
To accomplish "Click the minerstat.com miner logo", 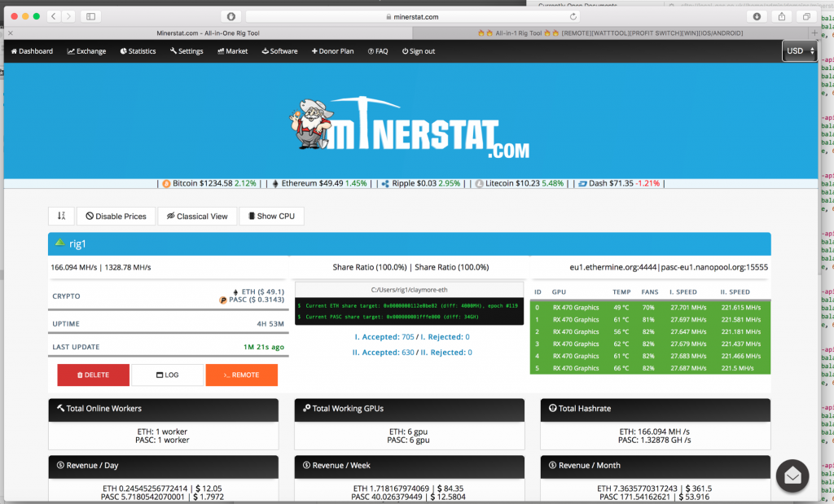I will click(x=410, y=126).
